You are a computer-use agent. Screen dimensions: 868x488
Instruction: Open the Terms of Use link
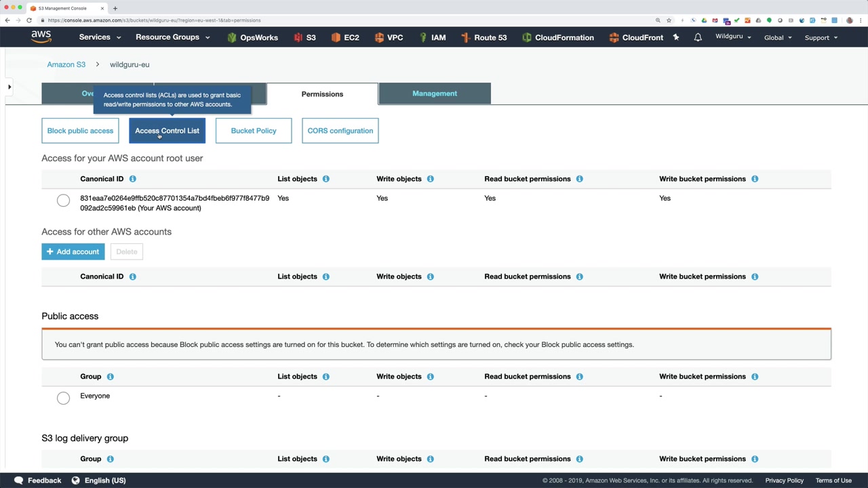[833, 481]
